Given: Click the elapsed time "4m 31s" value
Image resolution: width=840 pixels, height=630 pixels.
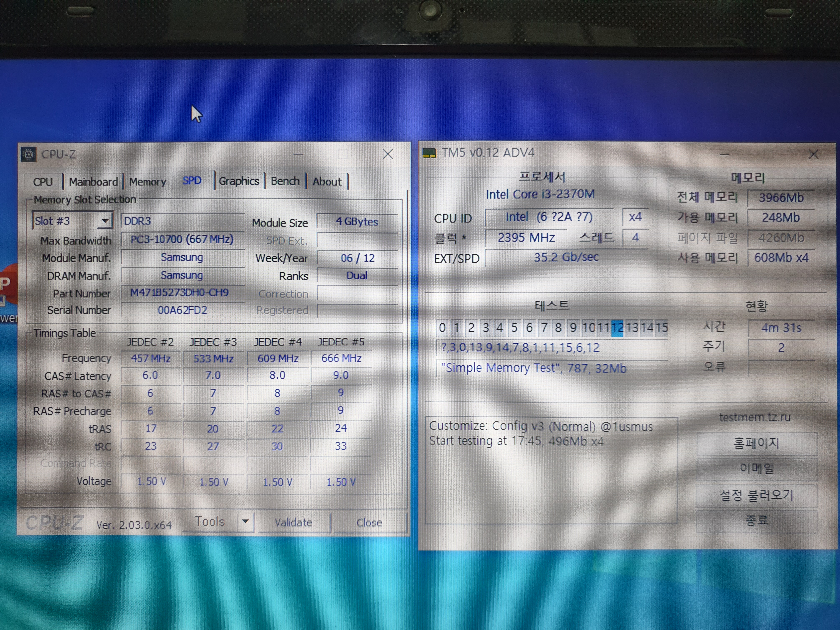Looking at the screenshot, I should click(x=781, y=328).
